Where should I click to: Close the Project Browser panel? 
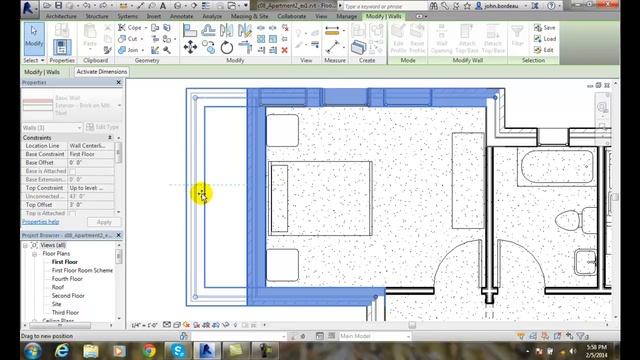click(x=119, y=236)
